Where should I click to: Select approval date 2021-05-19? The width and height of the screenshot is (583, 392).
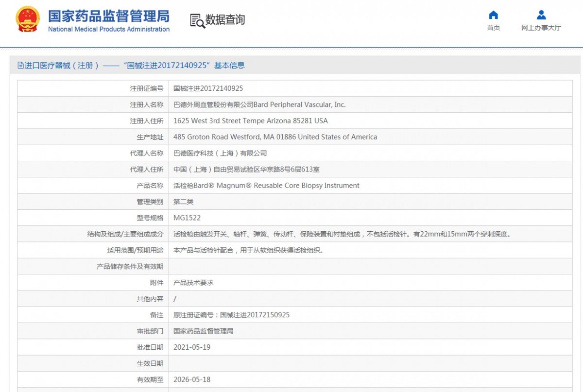(x=192, y=347)
